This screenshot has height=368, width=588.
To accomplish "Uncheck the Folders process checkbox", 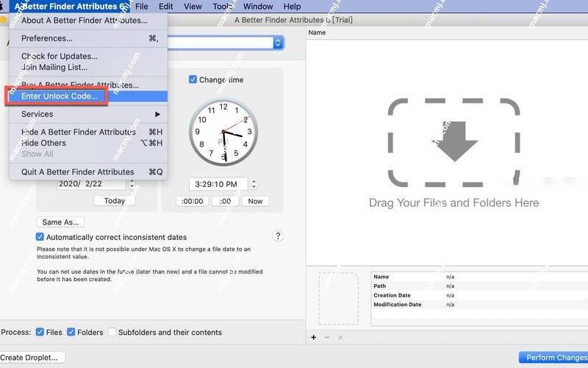I will (71, 332).
